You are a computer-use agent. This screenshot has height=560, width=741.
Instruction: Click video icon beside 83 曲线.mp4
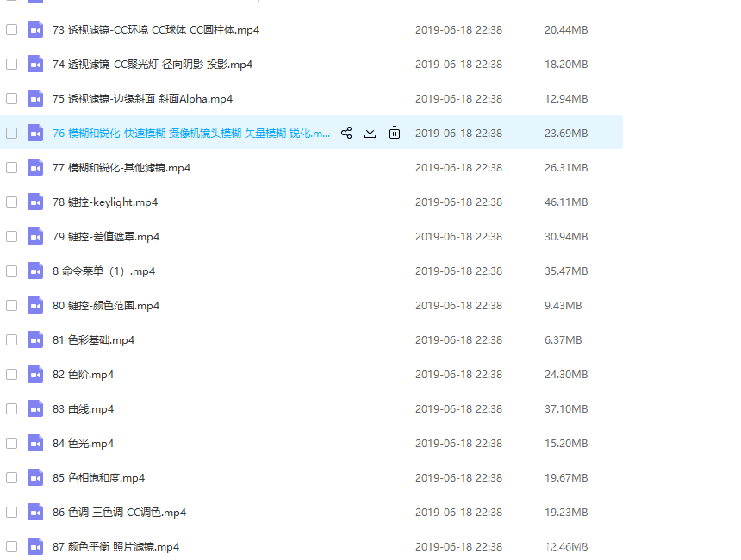tap(35, 408)
